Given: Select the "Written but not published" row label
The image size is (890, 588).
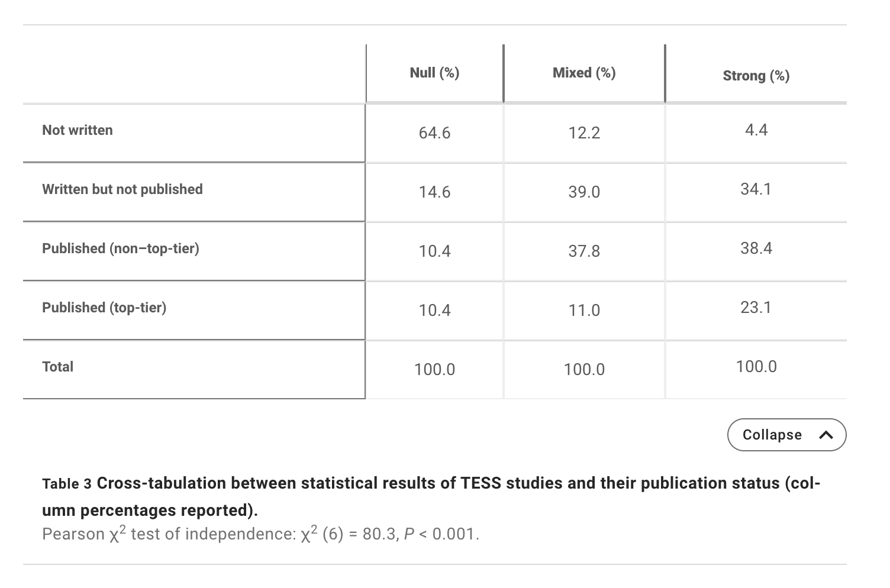Looking at the screenshot, I should pyautogui.click(x=122, y=189).
